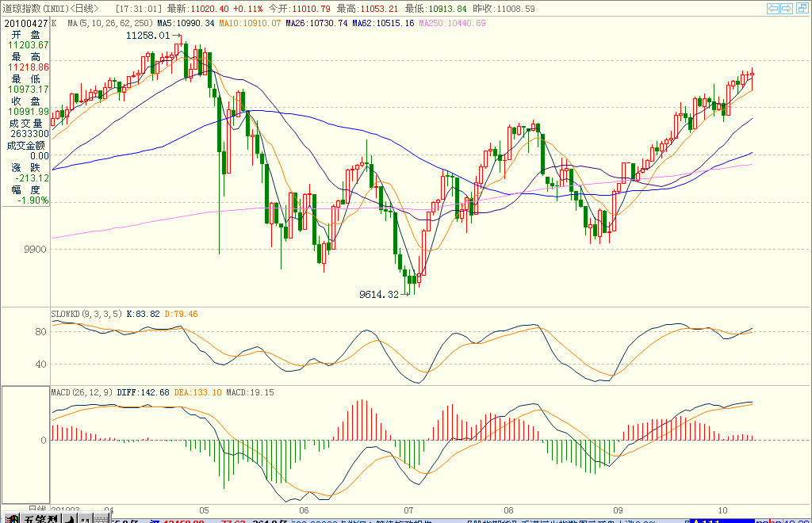
Task: Click the 07 month marker on time axis
Action: click(x=408, y=510)
